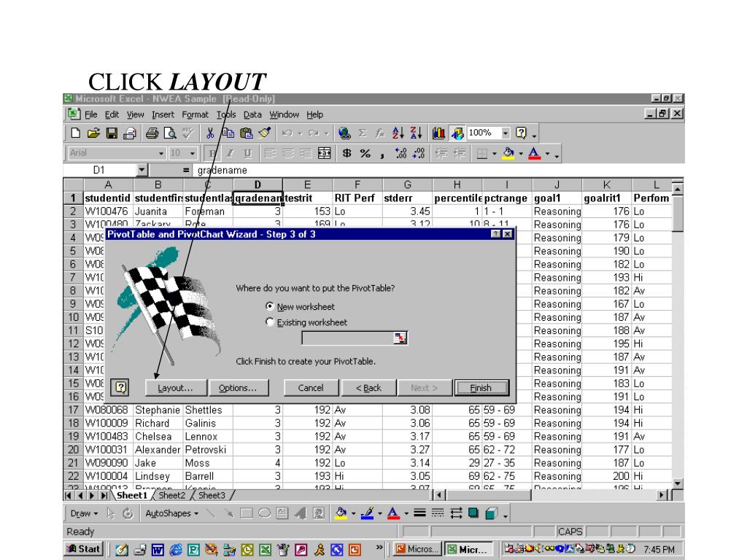Click the Layout... button
Viewport: 747px width, 560px height.
click(176, 388)
